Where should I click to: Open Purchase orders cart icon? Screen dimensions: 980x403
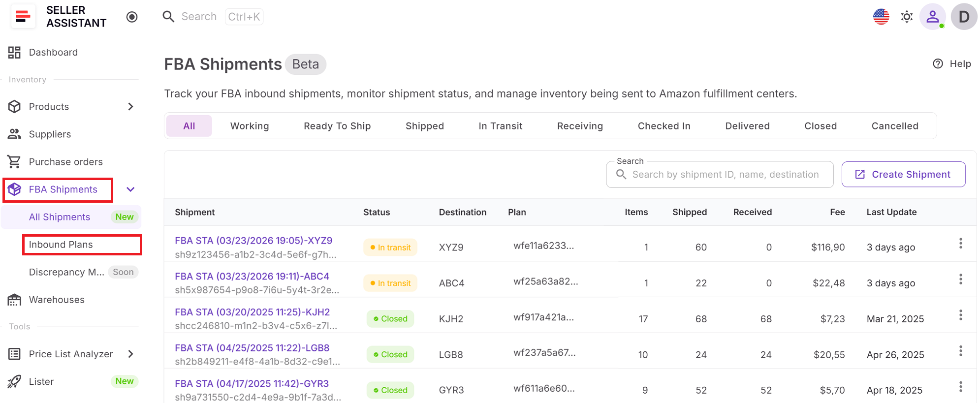tap(14, 162)
